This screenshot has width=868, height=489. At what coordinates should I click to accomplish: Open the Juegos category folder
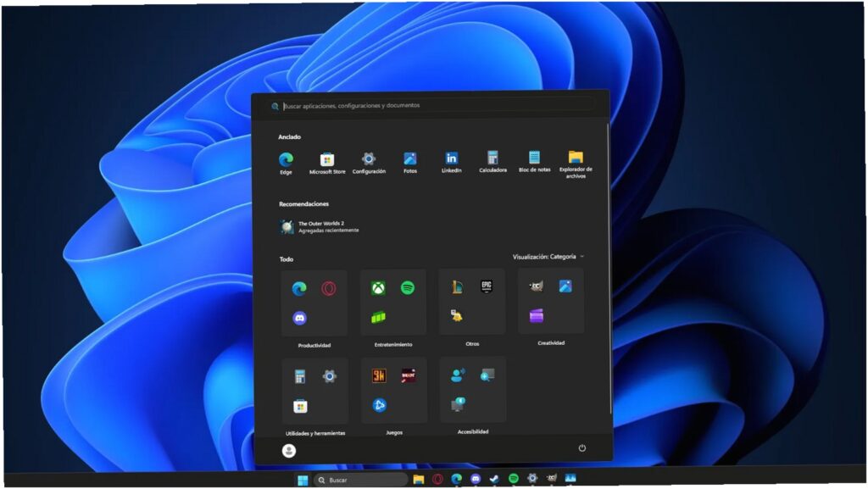click(x=393, y=391)
